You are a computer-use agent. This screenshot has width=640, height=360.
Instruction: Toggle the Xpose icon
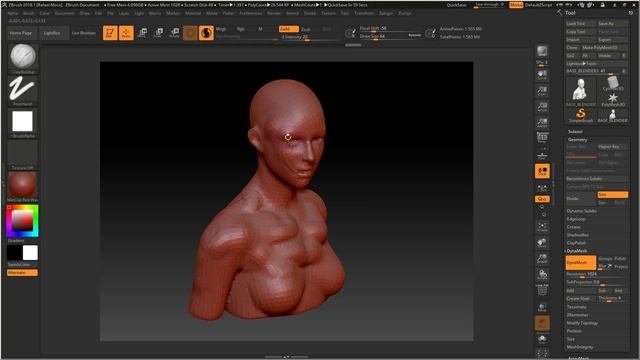[x=542, y=353]
